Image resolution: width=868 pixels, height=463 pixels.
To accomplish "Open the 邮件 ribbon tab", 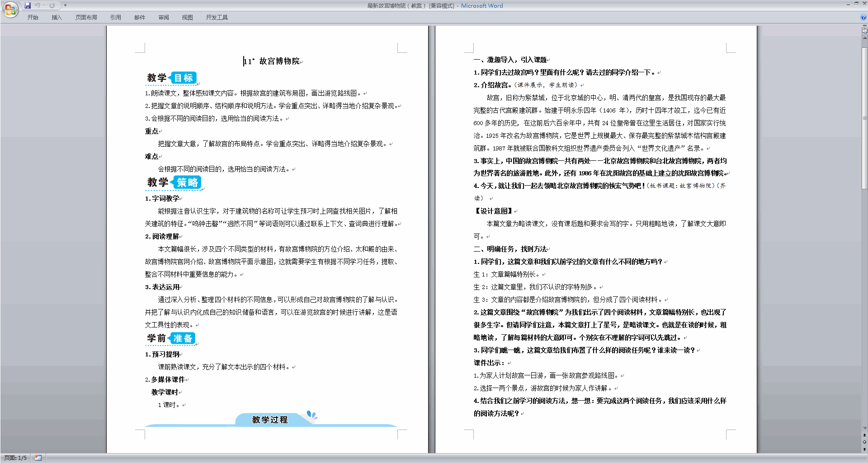I will tap(140, 18).
